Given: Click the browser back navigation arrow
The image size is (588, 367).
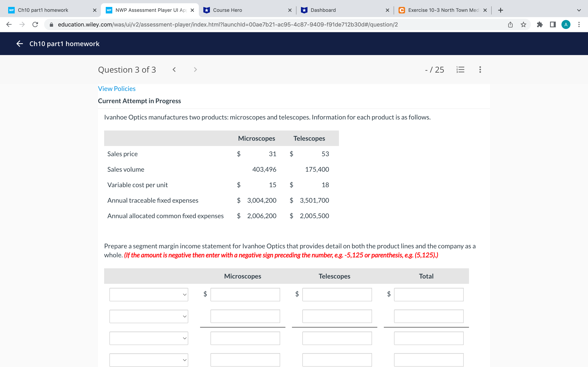Looking at the screenshot, I should point(9,24).
